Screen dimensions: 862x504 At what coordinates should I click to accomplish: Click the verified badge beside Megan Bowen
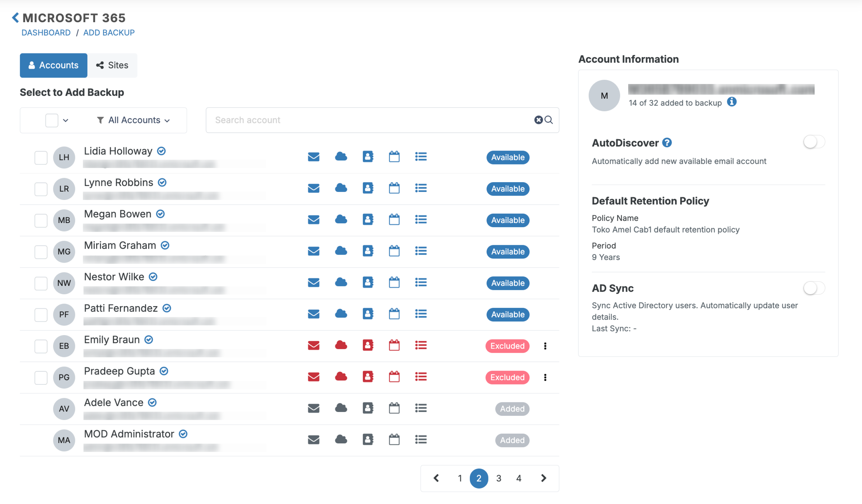(x=160, y=214)
